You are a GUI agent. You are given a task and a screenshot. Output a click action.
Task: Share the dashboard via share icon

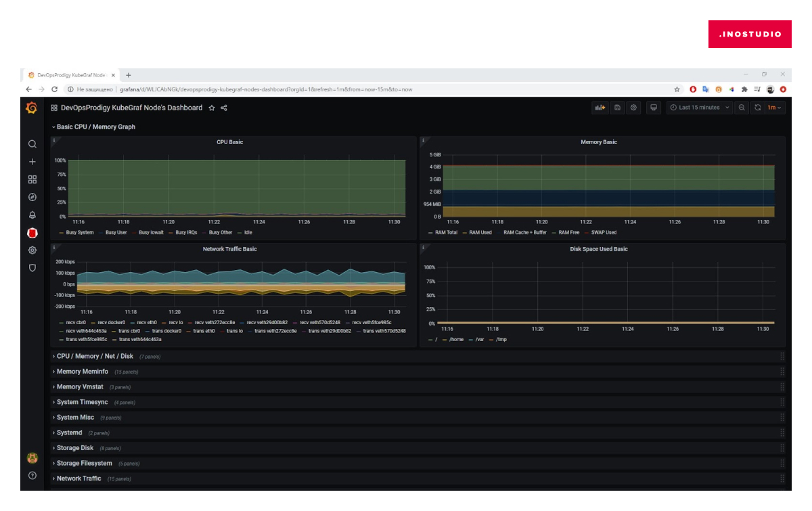[x=224, y=108]
